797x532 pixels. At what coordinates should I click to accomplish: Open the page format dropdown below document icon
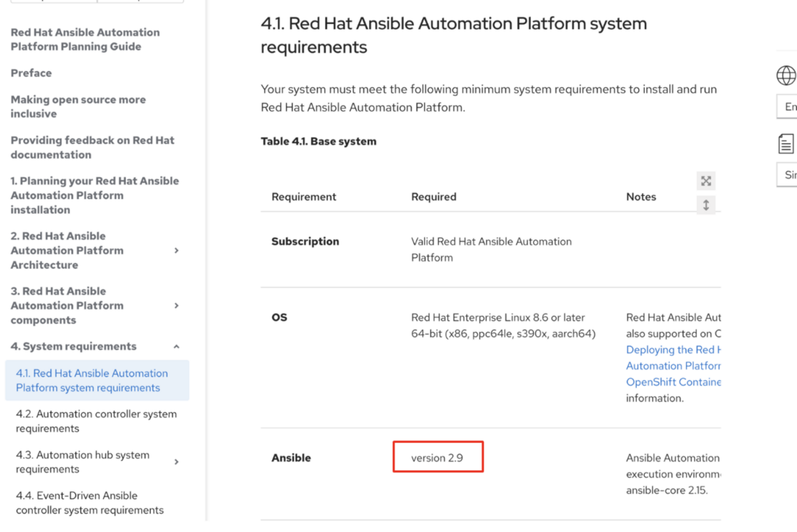click(788, 175)
